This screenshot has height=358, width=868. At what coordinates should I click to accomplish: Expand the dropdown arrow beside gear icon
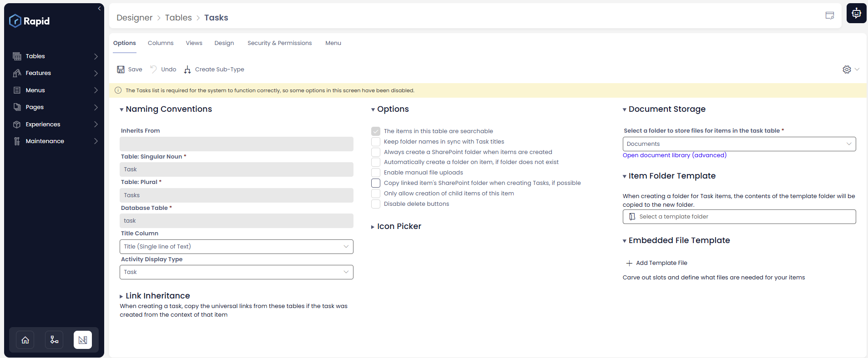(857, 70)
